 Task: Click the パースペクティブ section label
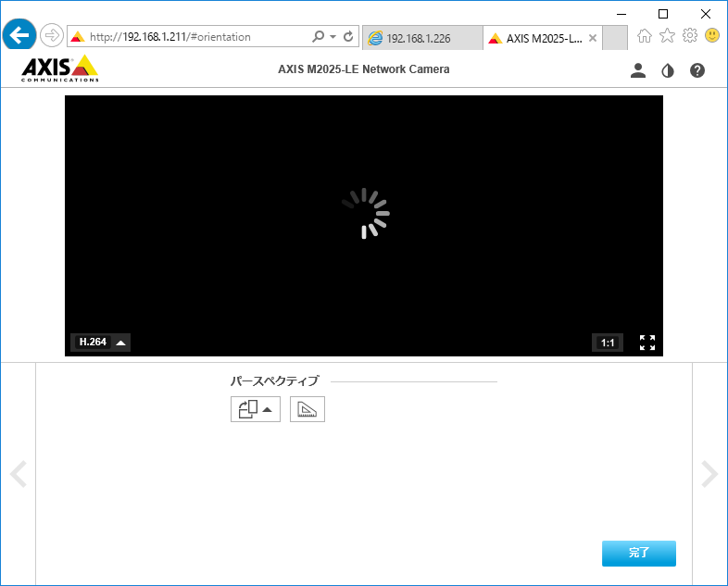tap(274, 380)
